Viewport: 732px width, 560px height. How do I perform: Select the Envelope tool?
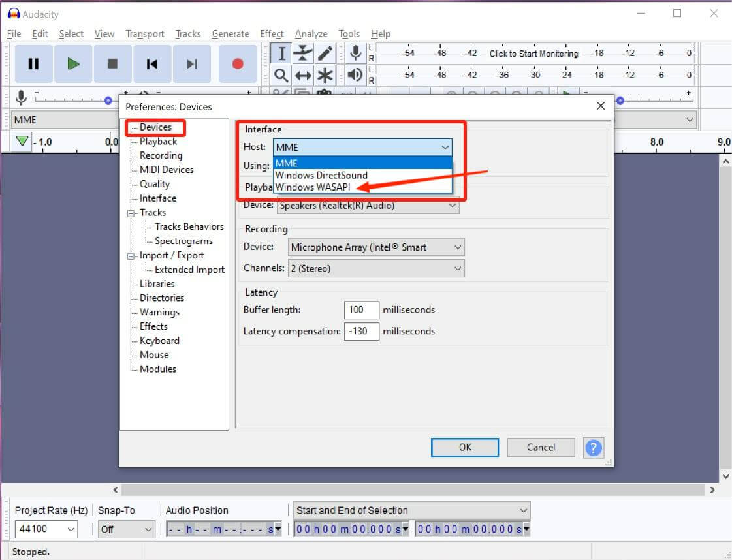click(303, 54)
